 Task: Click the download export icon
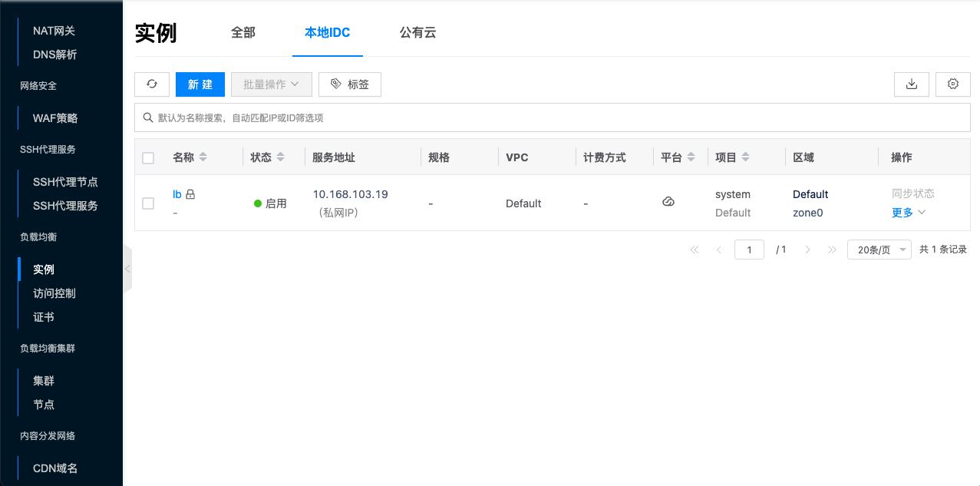[x=912, y=84]
